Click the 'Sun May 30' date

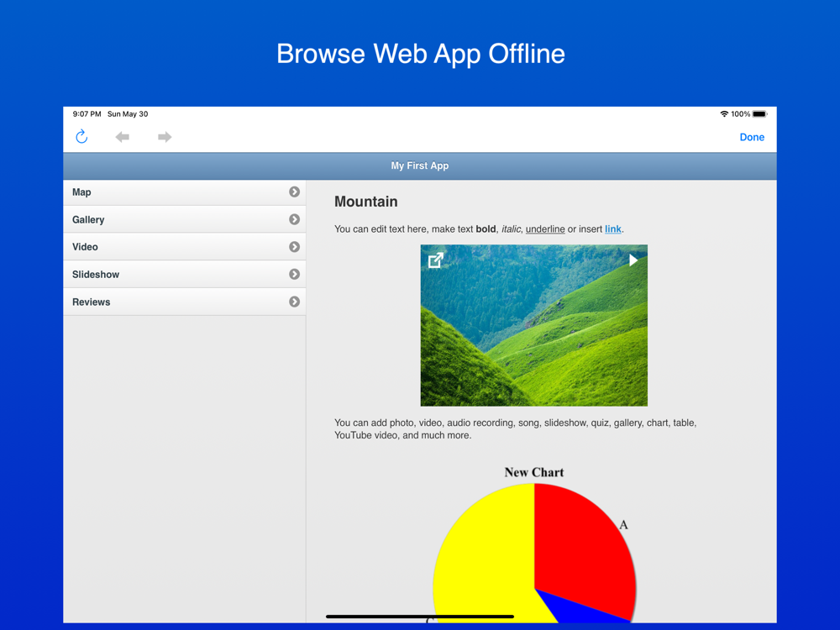point(128,114)
